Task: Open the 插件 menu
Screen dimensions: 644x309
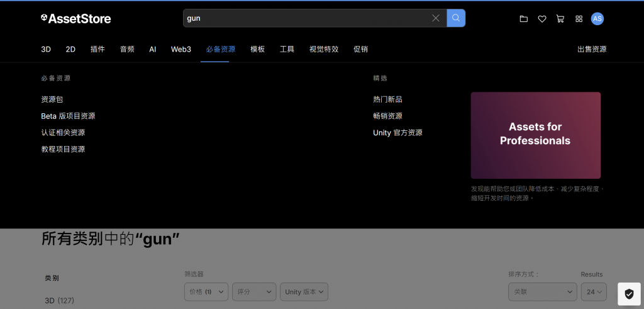Action: [x=97, y=49]
